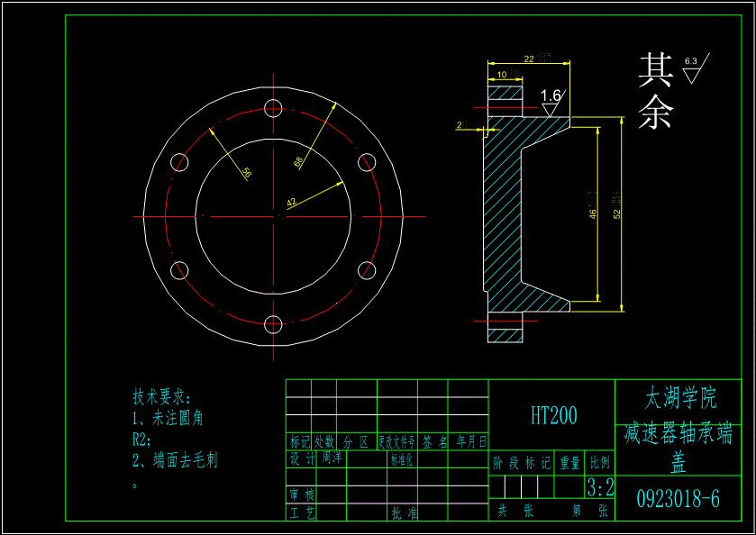The image size is (756, 535).
Task: Select the '2、端面去毛刺' note line
Action: pos(175,460)
